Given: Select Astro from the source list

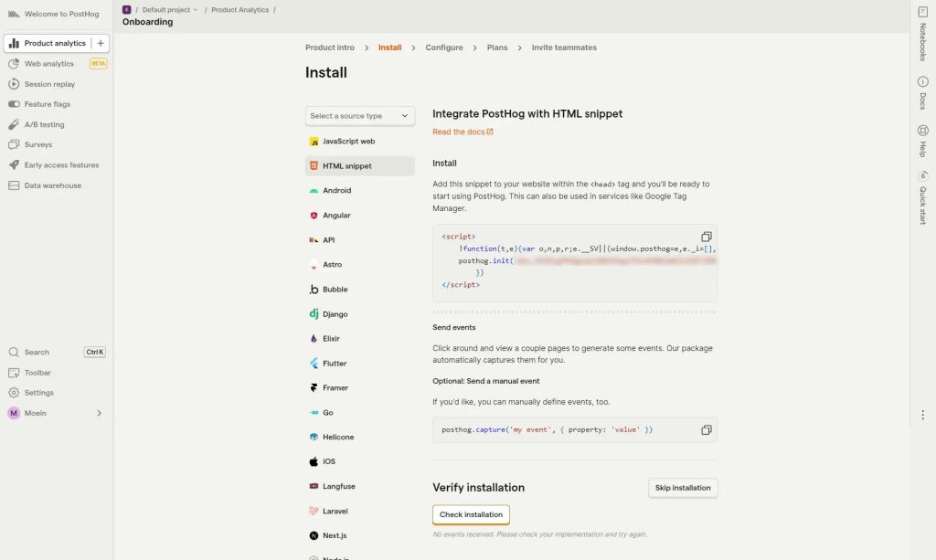Looking at the screenshot, I should (360, 265).
